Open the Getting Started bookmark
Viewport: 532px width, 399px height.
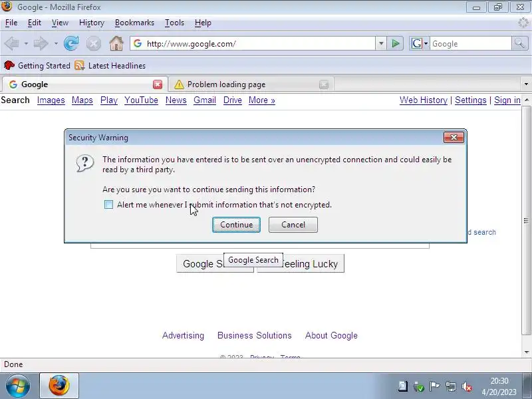37,65
